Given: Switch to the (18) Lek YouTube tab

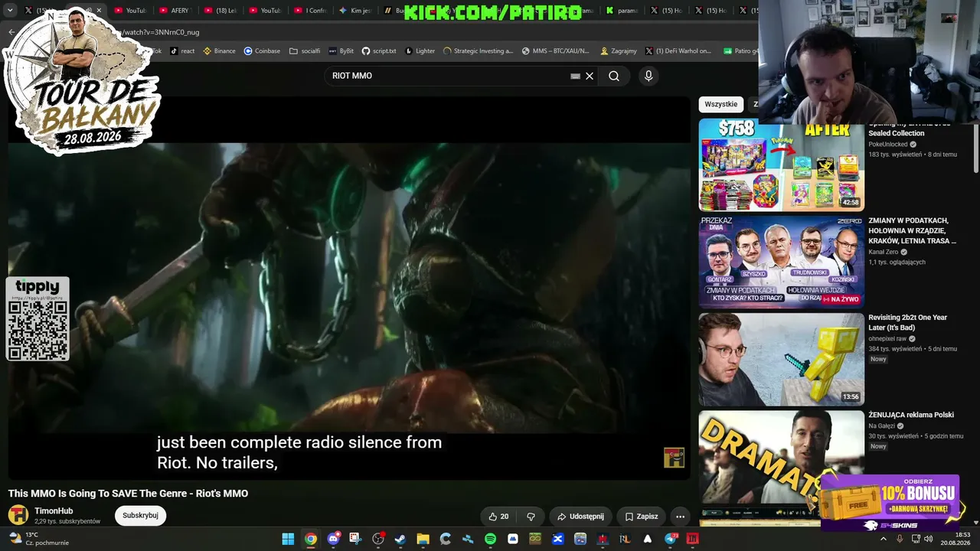Looking at the screenshot, I should [x=220, y=11].
